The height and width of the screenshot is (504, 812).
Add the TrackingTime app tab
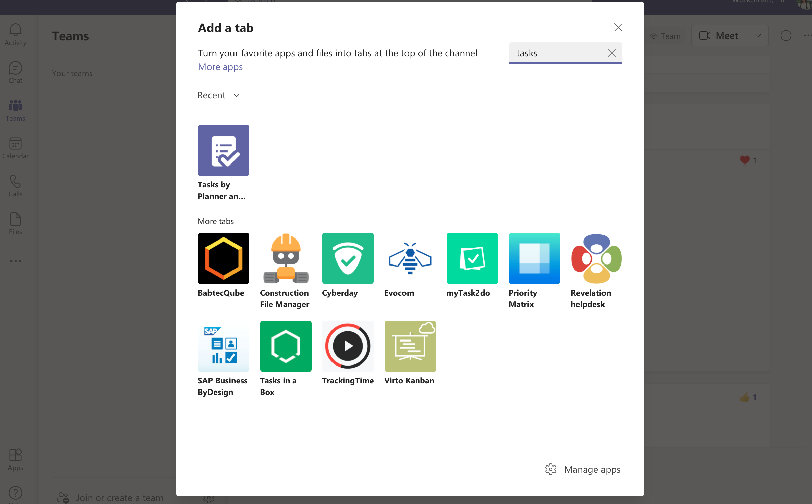[348, 346]
